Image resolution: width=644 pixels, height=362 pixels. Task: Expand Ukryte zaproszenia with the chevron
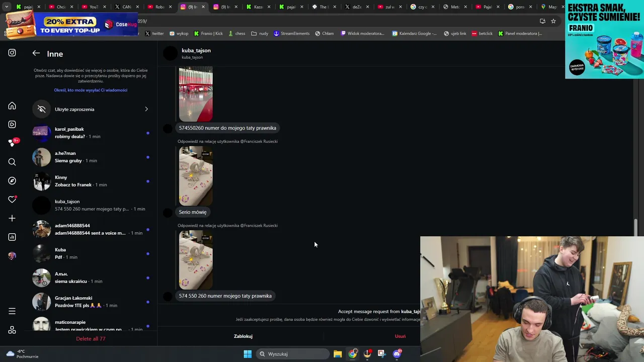(146, 109)
